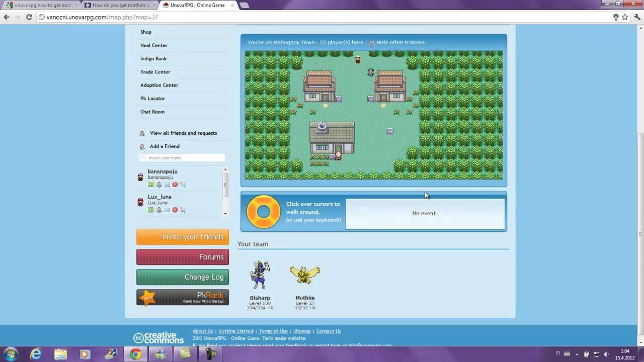Click the Terms of Use footer link
Viewport: 644px width, 362px height.
273,331
